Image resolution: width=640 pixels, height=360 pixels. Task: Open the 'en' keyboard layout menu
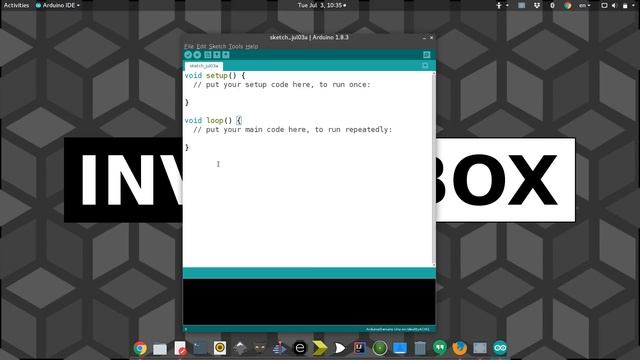(x=584, y=5)
